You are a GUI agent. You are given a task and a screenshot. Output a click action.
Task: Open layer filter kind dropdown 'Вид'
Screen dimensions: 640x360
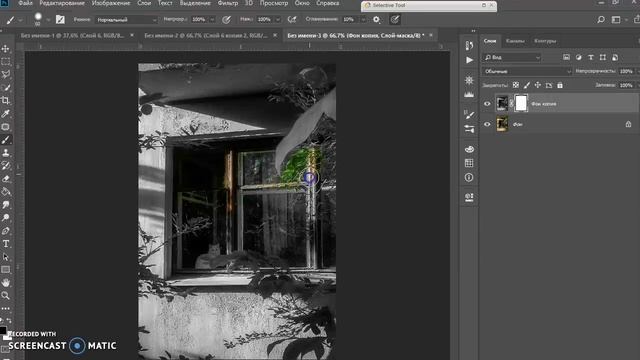click(x=512, y=58)
